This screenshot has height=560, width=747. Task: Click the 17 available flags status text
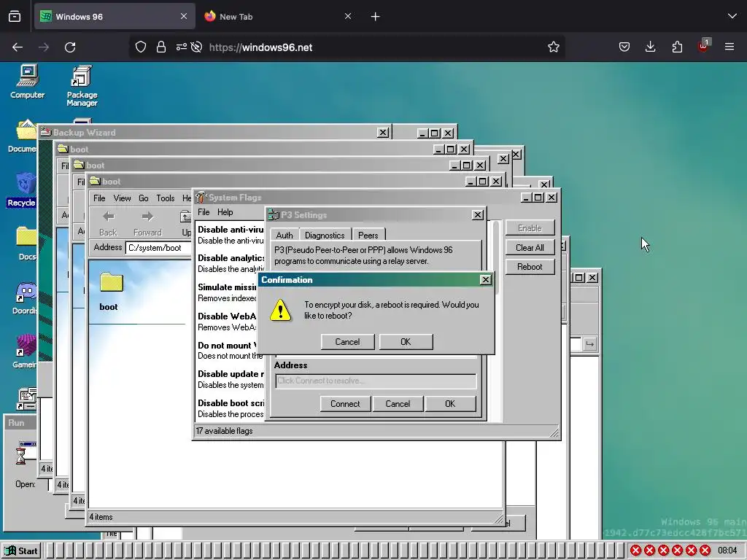pos(224,431)
